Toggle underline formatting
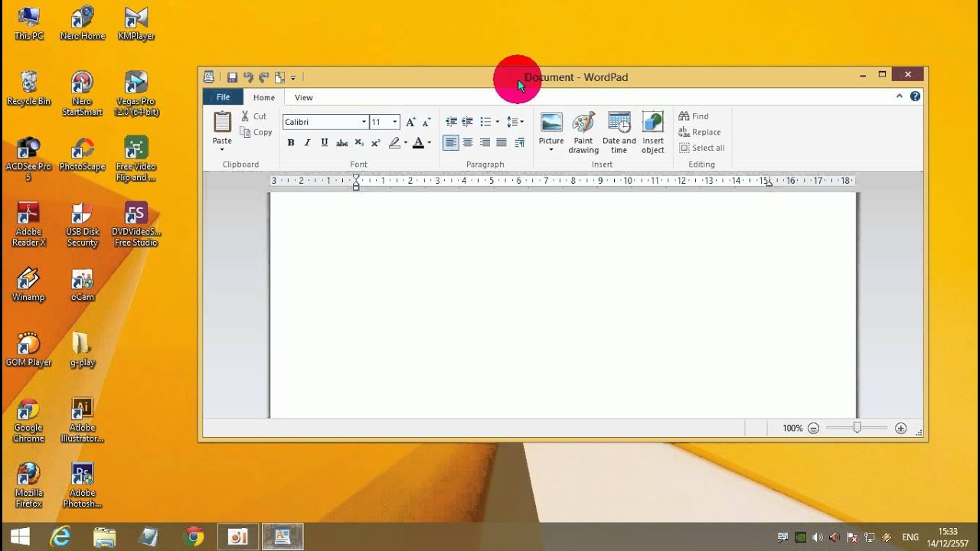The image size is (980, 551). pyautogui.click(x=325, y=142)
